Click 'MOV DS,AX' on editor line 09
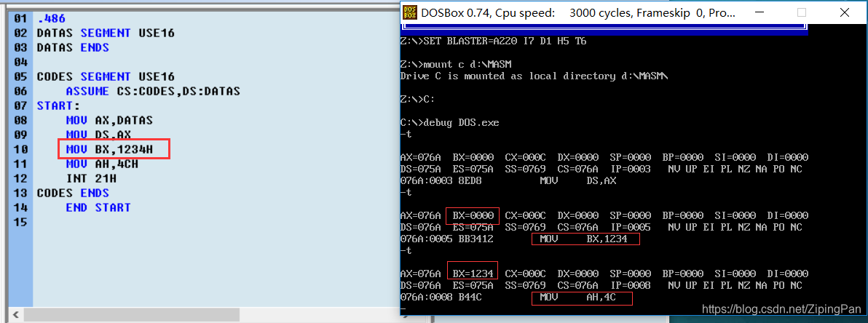The height and width of the screenshot is (323, 868). pyautogui.click(x=98, y=134)
